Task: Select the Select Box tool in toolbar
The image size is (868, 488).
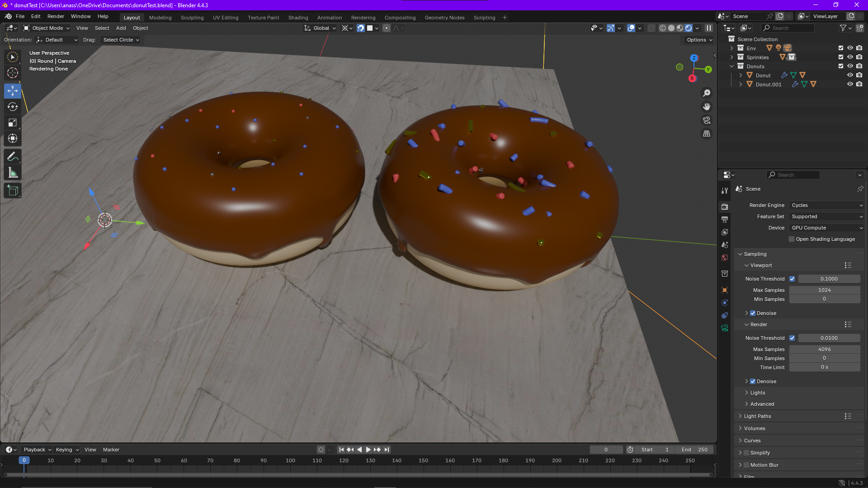Action: click(x=13, y=57)
